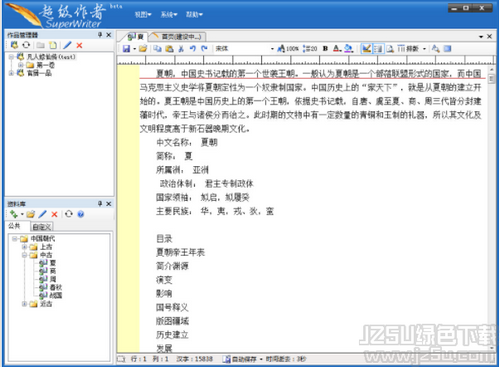The image size is (500, 367).
Task: Click the paste icon in editor toolbar
Action: pos(169,49)
